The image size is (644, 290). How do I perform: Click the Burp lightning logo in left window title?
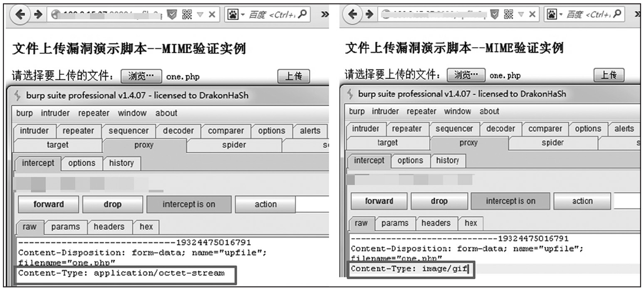(x=18, y=95)
